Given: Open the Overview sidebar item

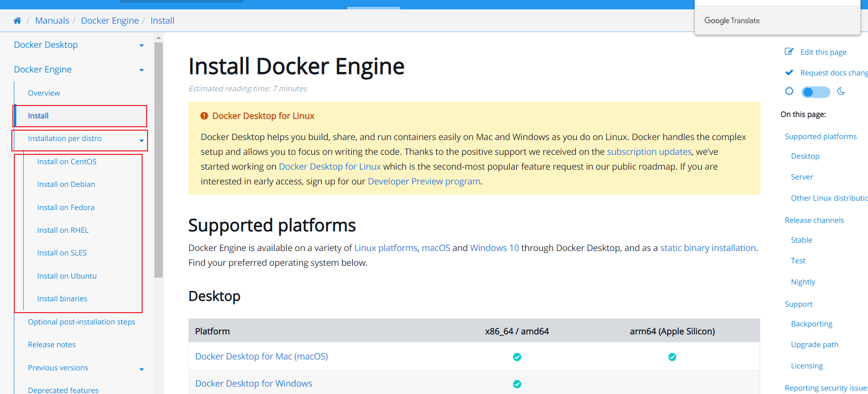Looking at the screenshot, I should point(44,93).
